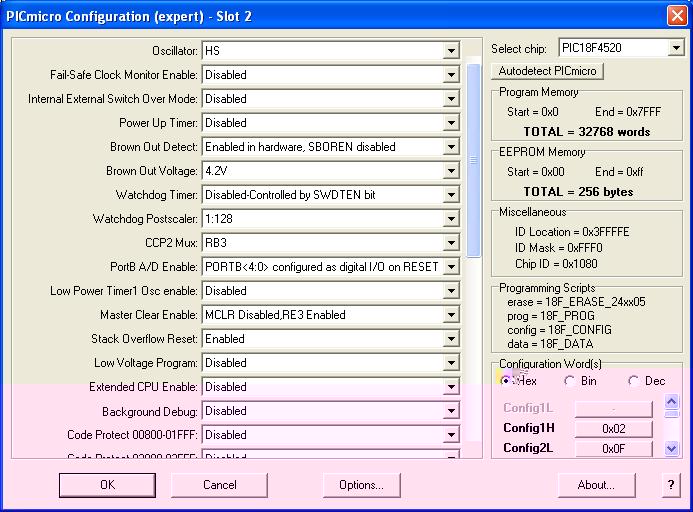
Task: Expand the Low Voltage Program dropdown
Action: coord(451,363)
